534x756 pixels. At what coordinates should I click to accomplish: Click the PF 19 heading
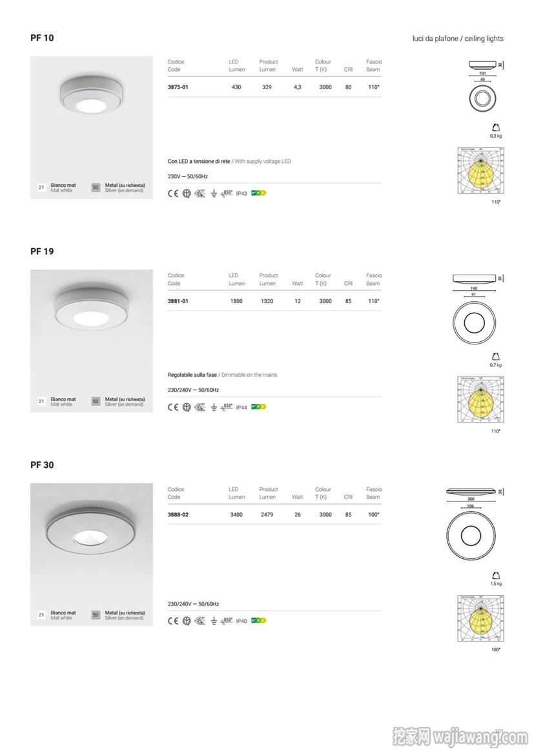point(42,251)
